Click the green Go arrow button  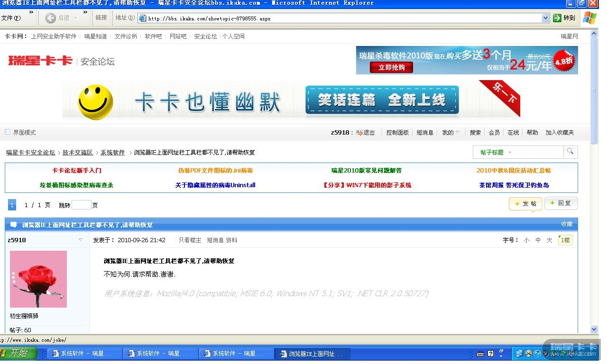click(x=557, y=18)
